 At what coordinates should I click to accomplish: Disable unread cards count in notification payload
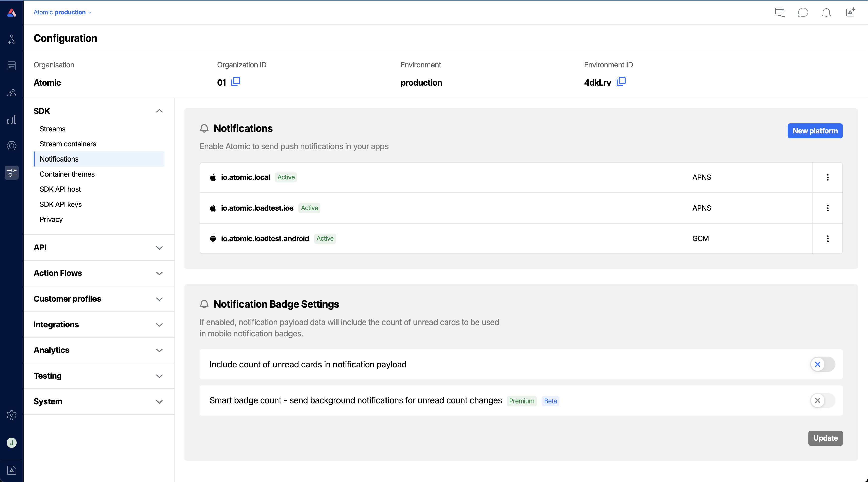822,364
